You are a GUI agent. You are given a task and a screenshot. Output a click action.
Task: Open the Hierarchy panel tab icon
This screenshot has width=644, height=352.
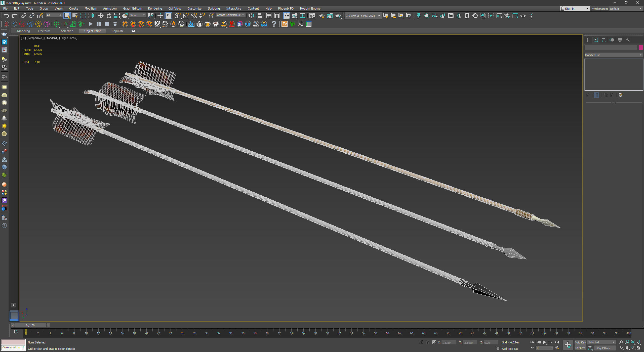click(x=603, y=40)
